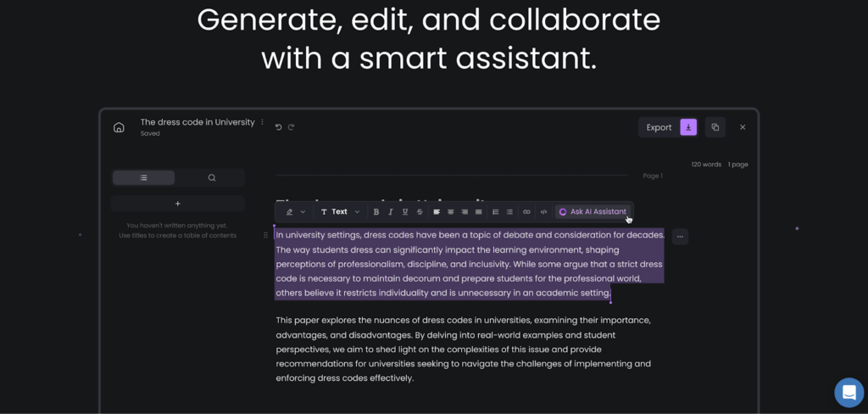The width and height of the screenshot is (868, 414).
Task: Insert a code block
Action: pos(543,212)
